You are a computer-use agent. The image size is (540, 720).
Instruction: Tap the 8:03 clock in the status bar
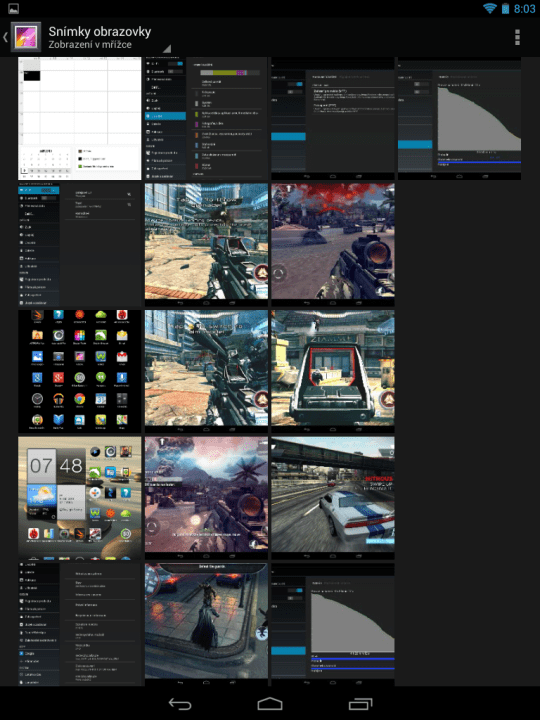[524, 9]
